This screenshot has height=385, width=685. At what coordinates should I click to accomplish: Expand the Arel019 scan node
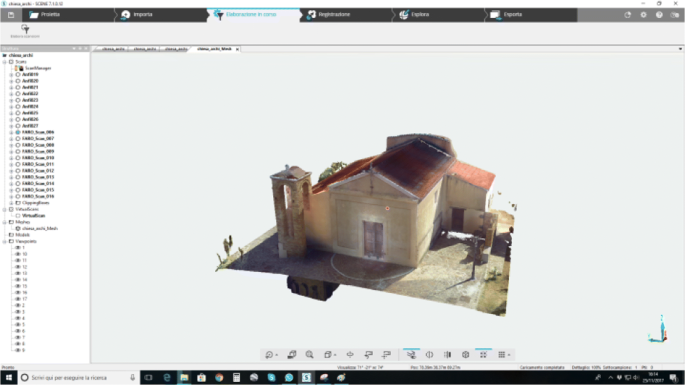click(x=11, y=75)
